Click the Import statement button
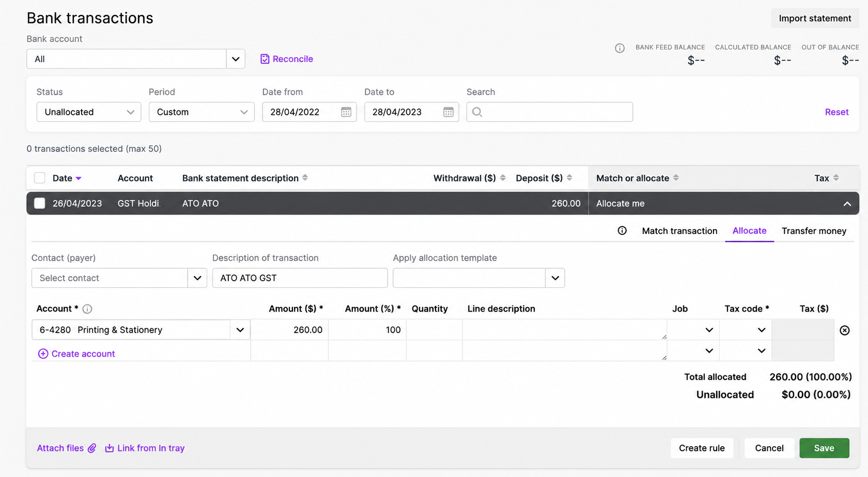This screenshot has height=477, width=868. 815,18
